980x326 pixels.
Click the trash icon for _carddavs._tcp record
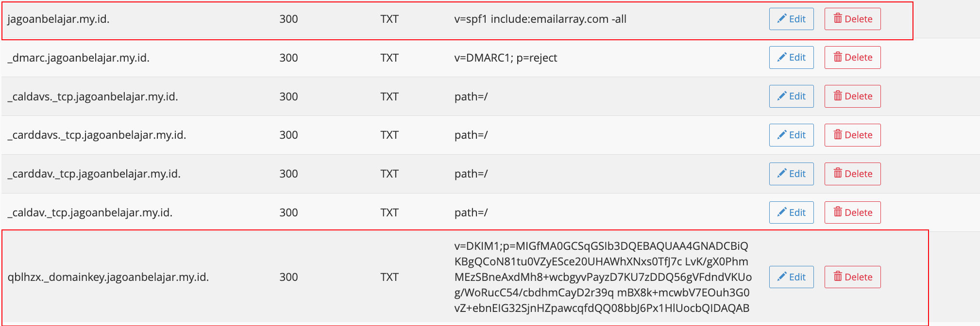(x=838, y=134)
